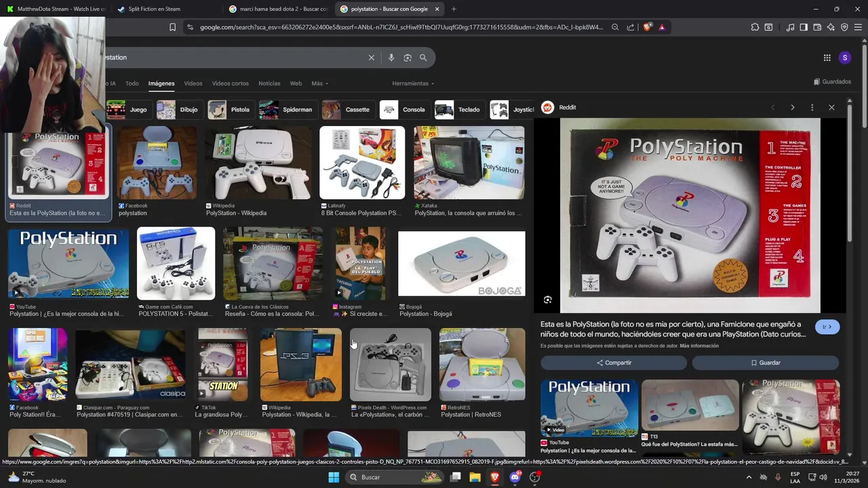This screenshot has height=488, width=868.
Task: Switch to the 'Videos' tab
Action: pos(193,83)
